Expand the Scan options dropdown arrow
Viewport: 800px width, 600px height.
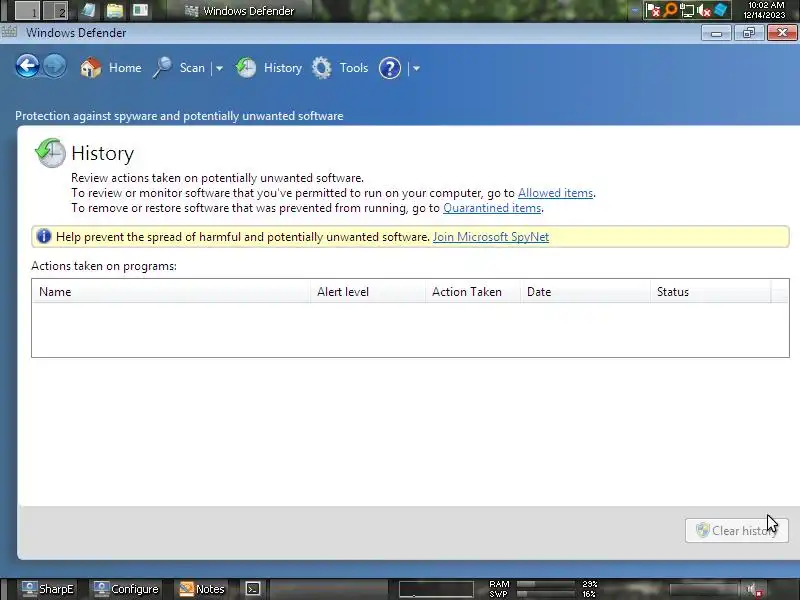[x=219, y=68]
